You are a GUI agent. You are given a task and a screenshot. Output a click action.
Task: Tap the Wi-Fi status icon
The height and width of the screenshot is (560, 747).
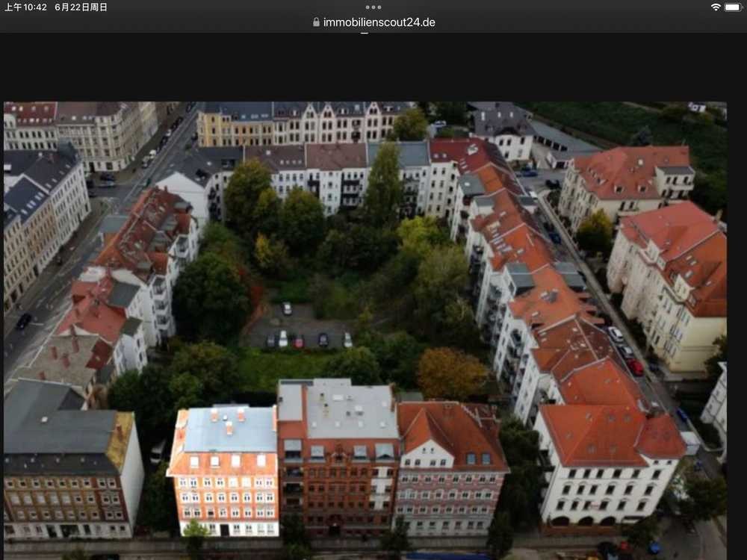716,7
